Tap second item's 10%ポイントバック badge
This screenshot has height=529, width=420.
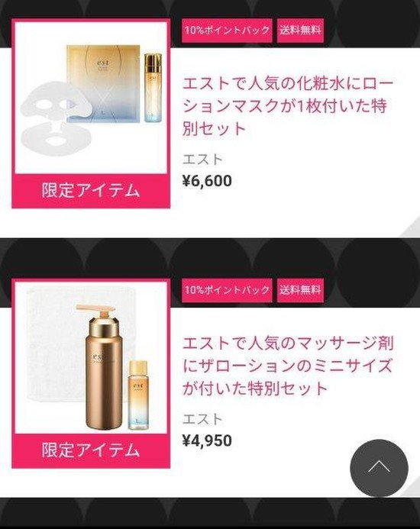tap(227, 290)
